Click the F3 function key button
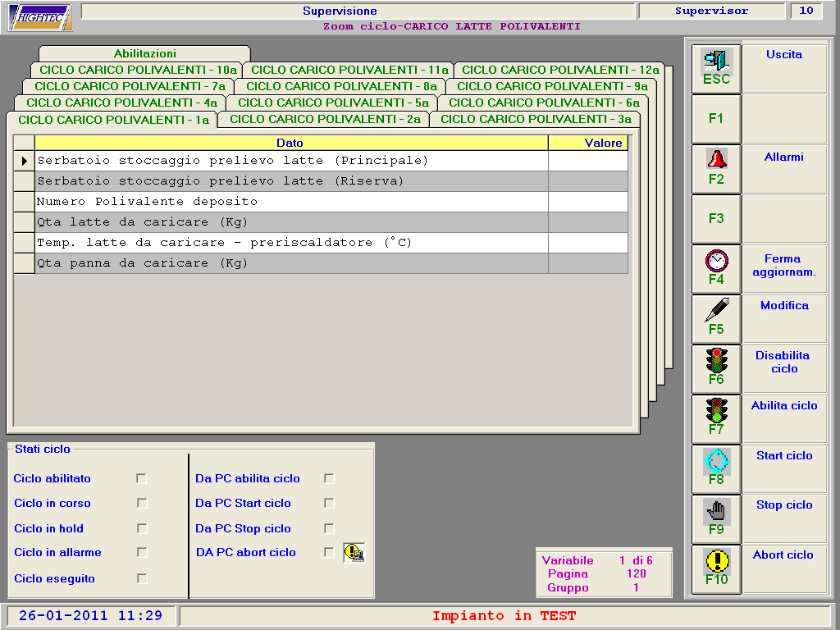 tap(716, 219)
